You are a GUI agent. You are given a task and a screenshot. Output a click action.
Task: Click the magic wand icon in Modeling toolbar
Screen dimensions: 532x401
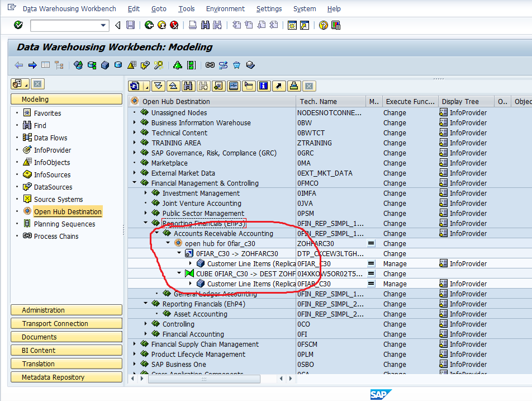tap(159, 65)
